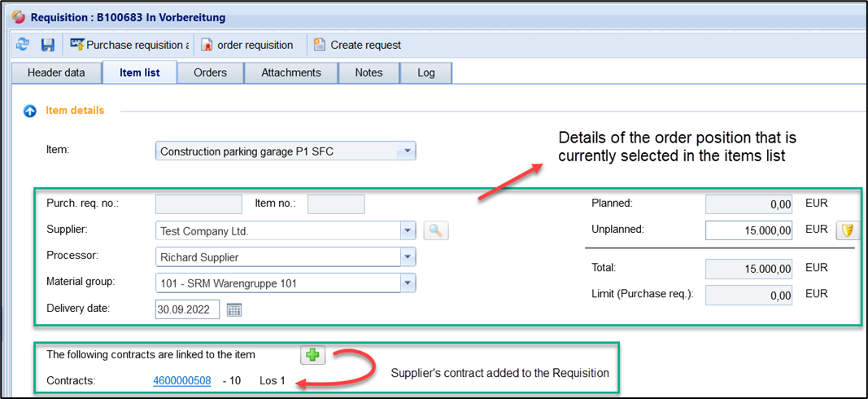Switch to the Header data tab
Viewport: 868px width, 399px height.
click(x=56, y=72)
